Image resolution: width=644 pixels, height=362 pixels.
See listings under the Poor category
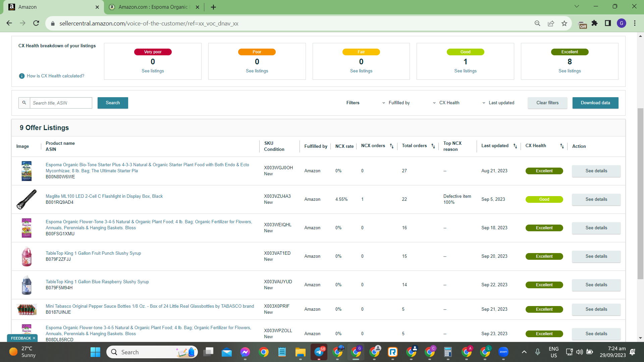tap(257, 71)
